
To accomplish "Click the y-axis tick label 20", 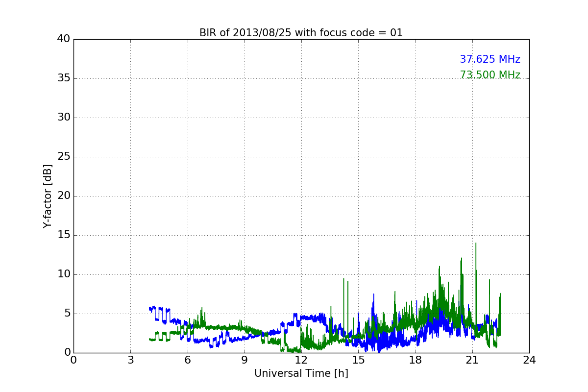I will [63, 196].
